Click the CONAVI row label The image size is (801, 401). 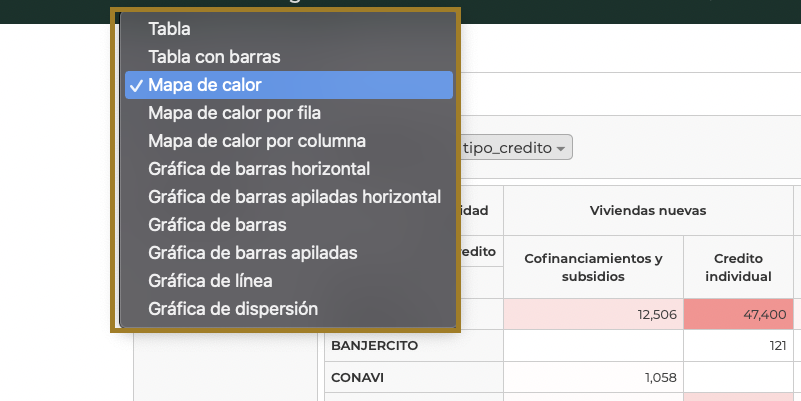[356, 378]
